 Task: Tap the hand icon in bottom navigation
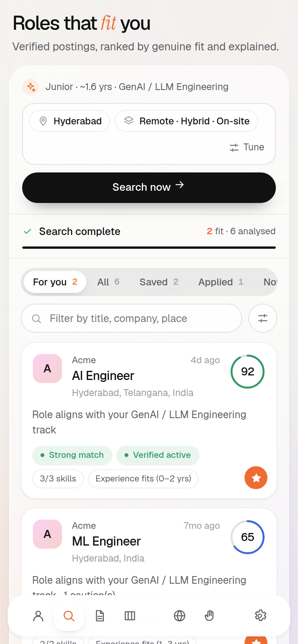pyautogui.click(x=209, y=616)
